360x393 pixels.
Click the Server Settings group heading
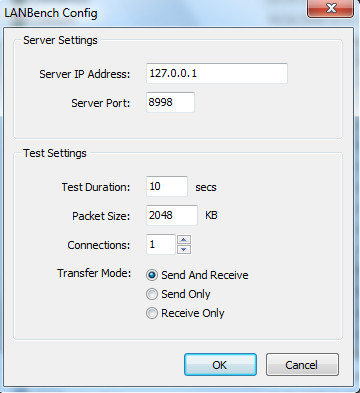(60, 40)
